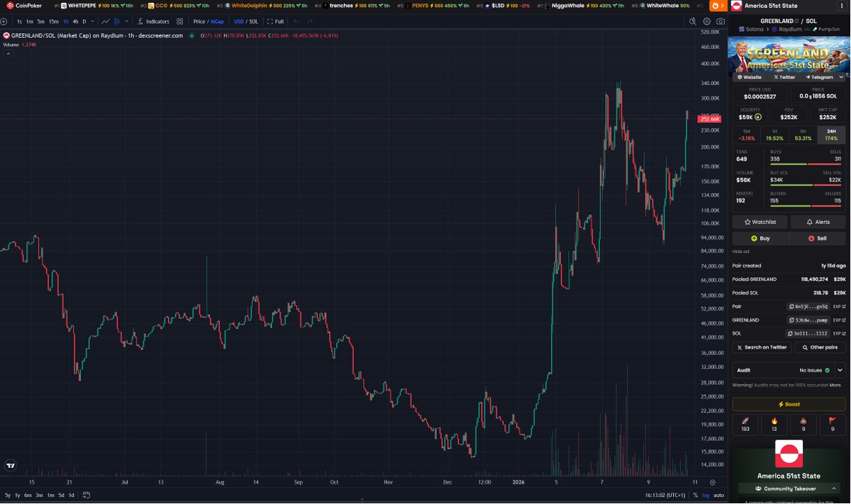This screenshot has height=504, width=851.
Task: Select the 15m timeframe
Action: coord(54,21)
